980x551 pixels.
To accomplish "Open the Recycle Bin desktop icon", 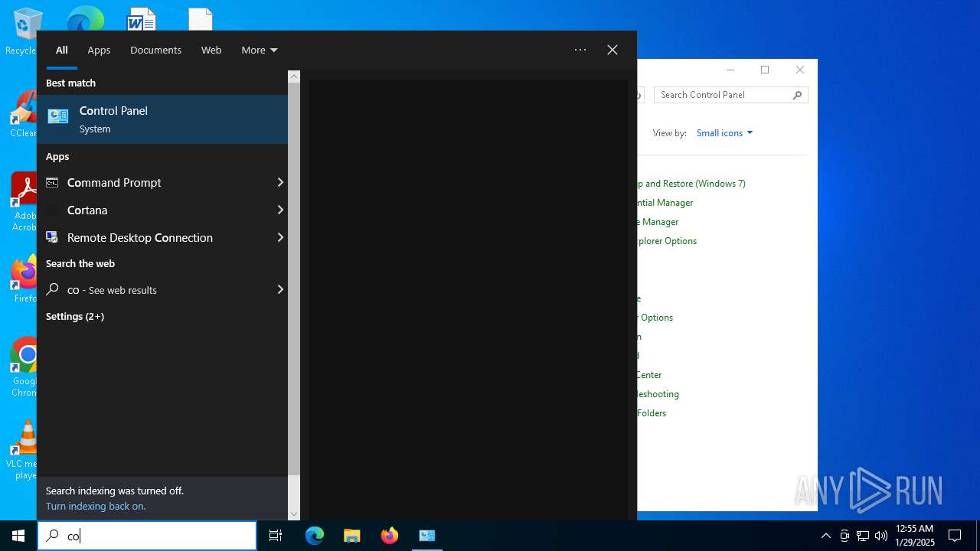I will tap(26, 31).
